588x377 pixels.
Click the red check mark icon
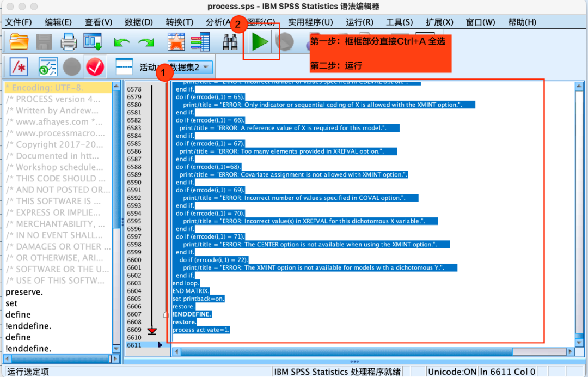click(95, 67)
